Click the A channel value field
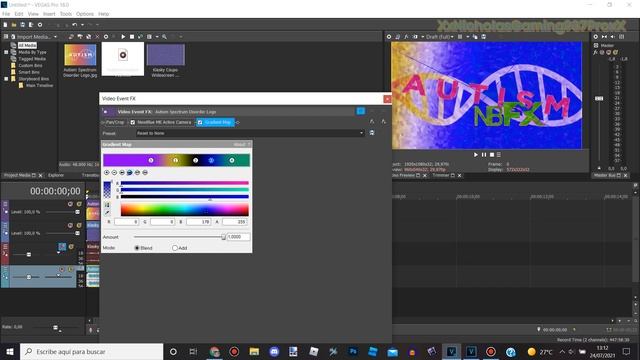640x360 pixels. (x=234, y=222)
